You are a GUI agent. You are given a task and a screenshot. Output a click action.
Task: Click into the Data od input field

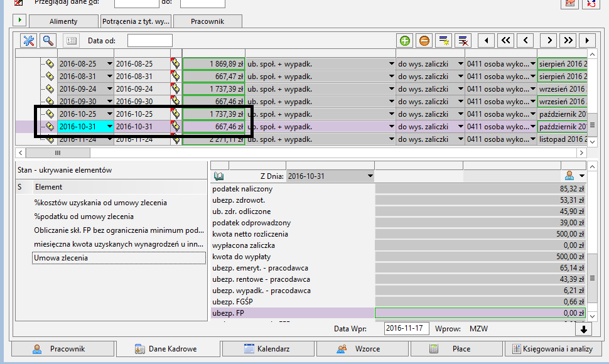point(149,41)
